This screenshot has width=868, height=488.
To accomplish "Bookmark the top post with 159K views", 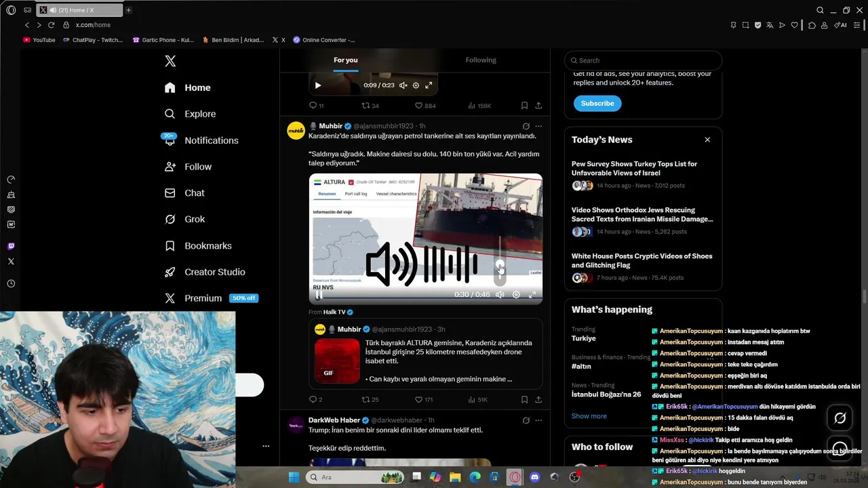I will pyautogui.click(x=524, y=106).
